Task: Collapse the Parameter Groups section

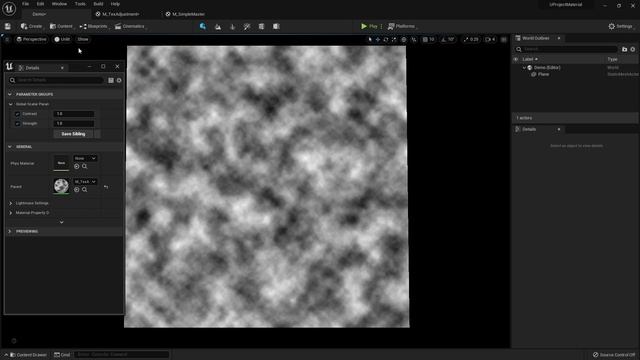Action: (x=10, y=94)
